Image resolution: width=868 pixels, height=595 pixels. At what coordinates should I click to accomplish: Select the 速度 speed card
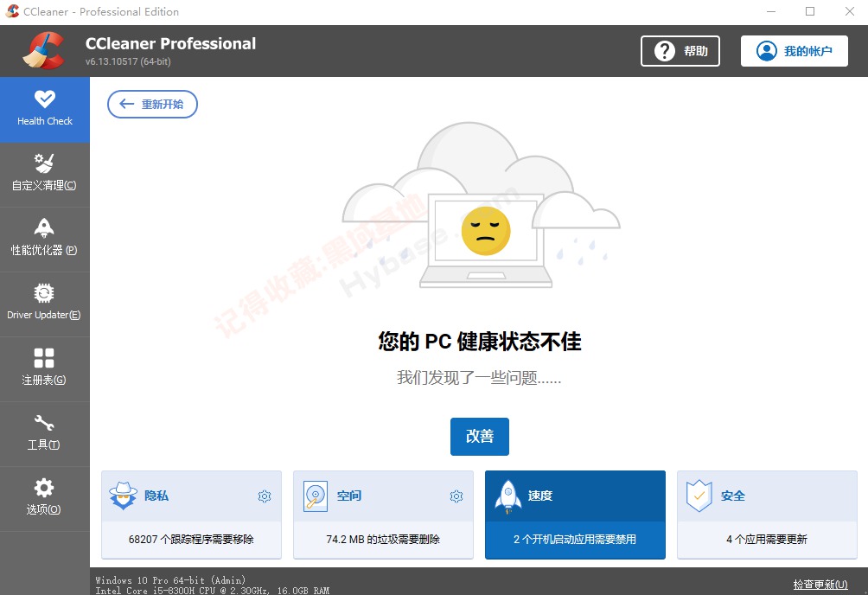click(x=575, y=515)
